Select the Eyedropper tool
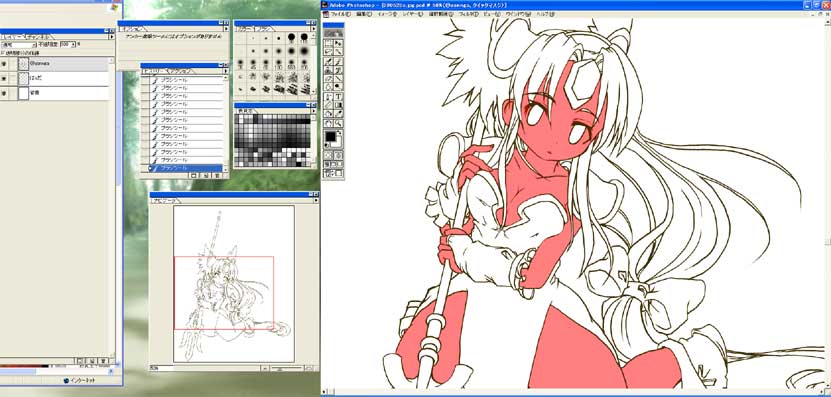Viewport: 831px width, 397px height. click(x=338, y=113)
